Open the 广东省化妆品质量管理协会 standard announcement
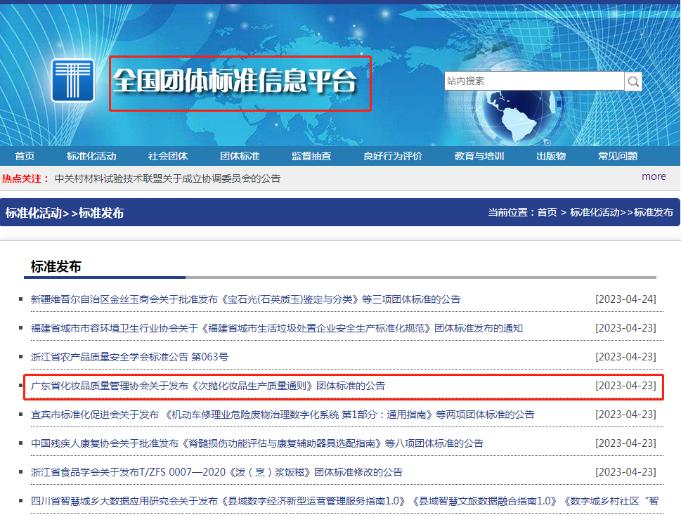The image size is (681, 516). point(208,385)
